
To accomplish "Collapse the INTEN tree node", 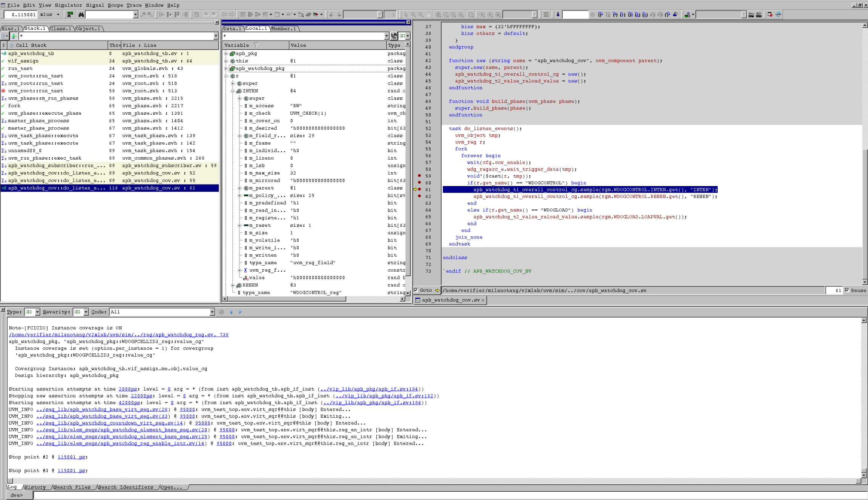I will coord(233,91).
